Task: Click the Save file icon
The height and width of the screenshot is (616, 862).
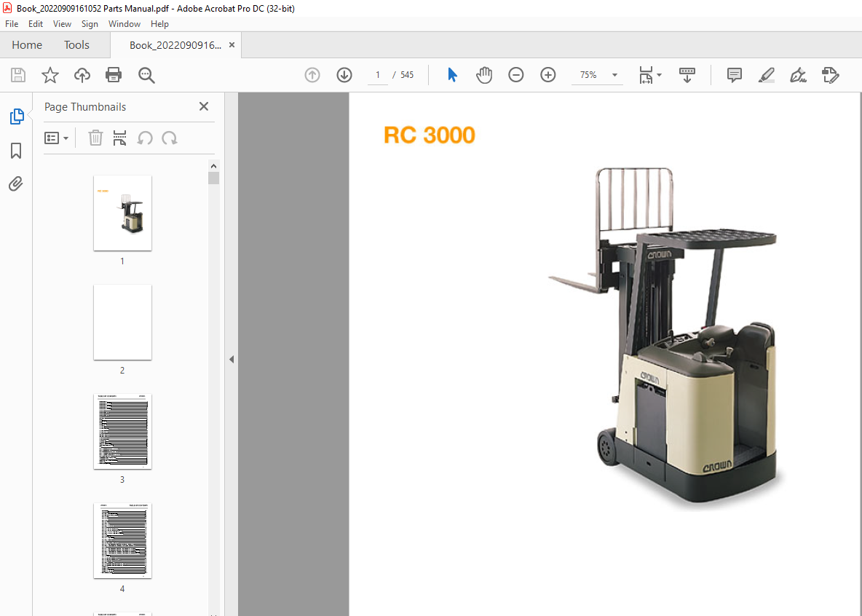Action: pos(18,75)
